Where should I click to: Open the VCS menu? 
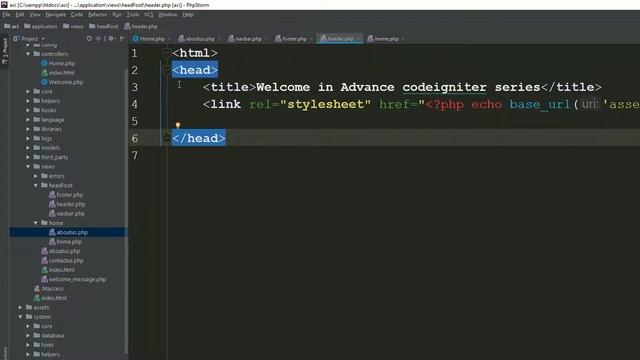pyautogui.click(x=149, y=15)
